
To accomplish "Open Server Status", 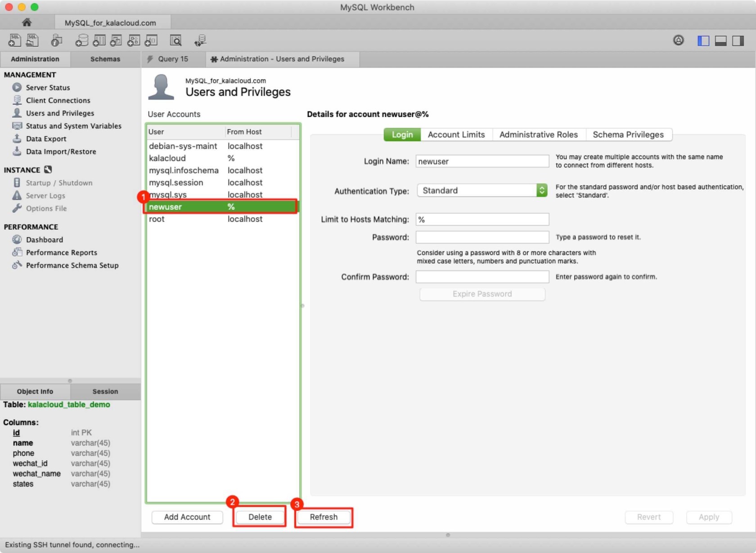I will coord(48,87).
